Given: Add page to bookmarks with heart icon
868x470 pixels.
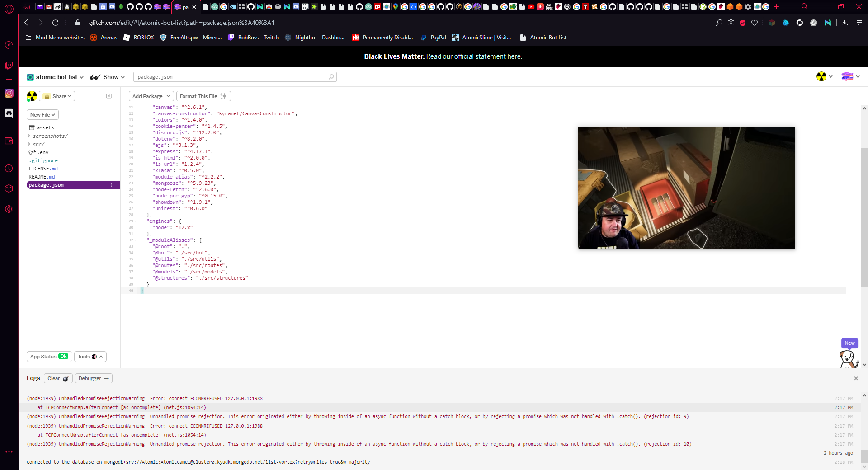Looking at the screenshot, I should (x=755, y=23).
